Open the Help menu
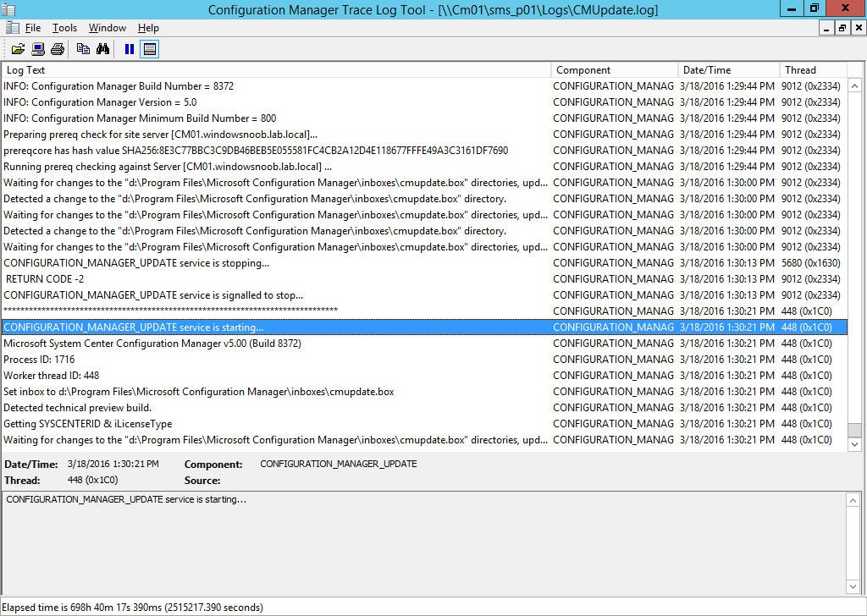Image resolution: width=867 pixels, height=616 pixels. pos(148,28)
